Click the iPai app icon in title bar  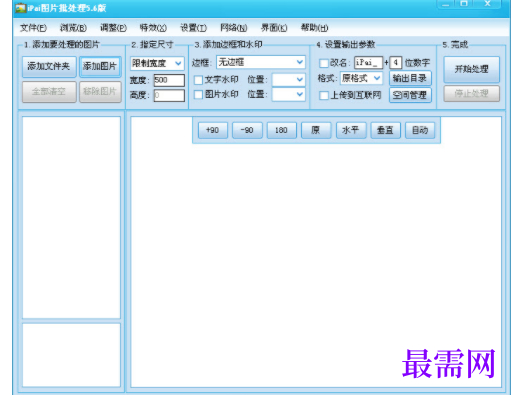click(21, 8)
